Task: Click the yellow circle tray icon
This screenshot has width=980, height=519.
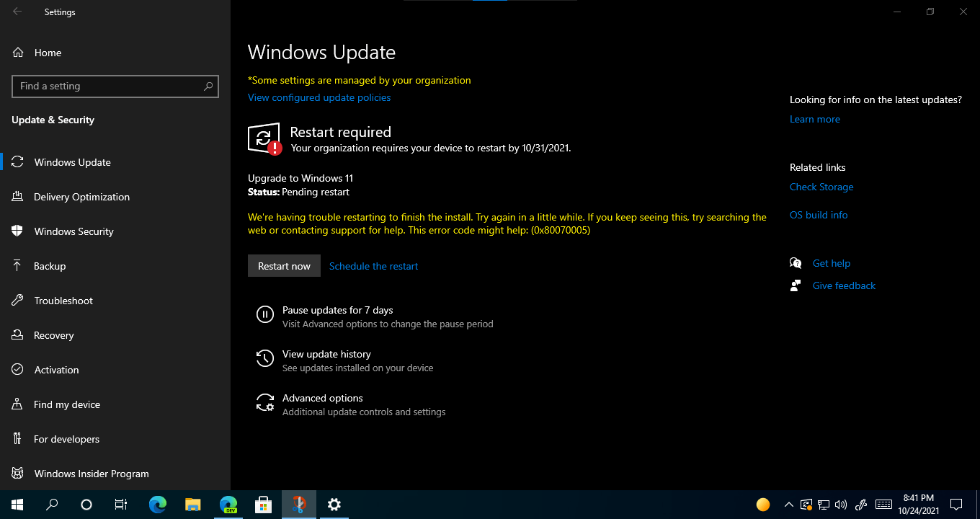Action: (x=763, y=505)
